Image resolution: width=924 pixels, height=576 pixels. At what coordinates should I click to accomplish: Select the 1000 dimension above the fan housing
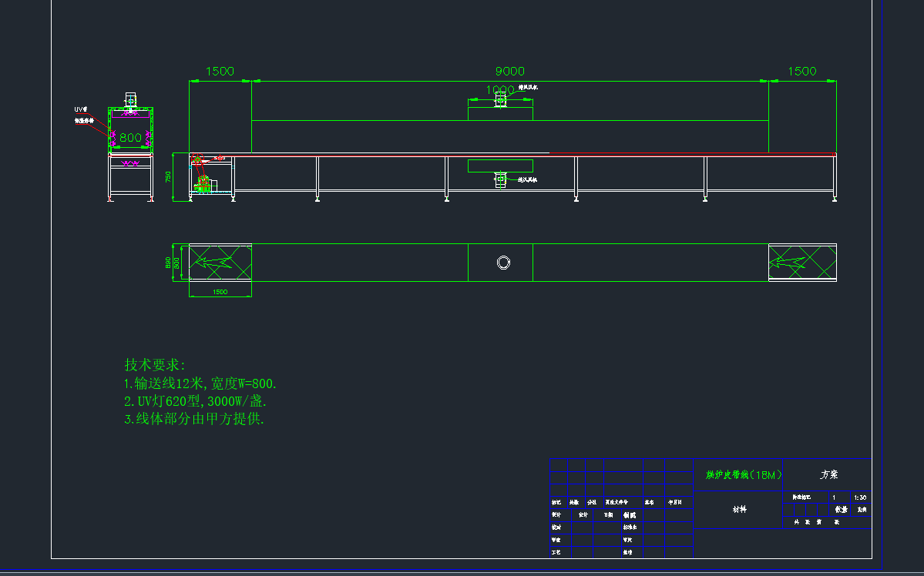[499, 90]
